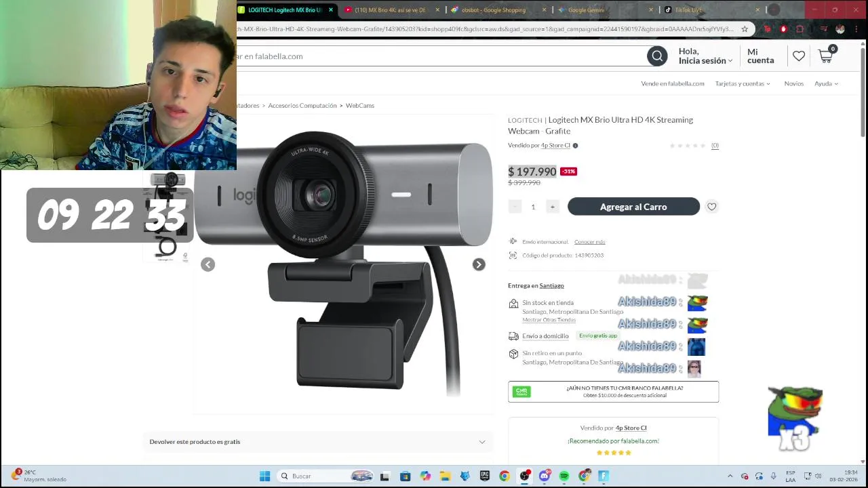This screenshot has height=488, width=868.
Task: Open Mi cuenta menu
Action: click(x=760, y=56)
